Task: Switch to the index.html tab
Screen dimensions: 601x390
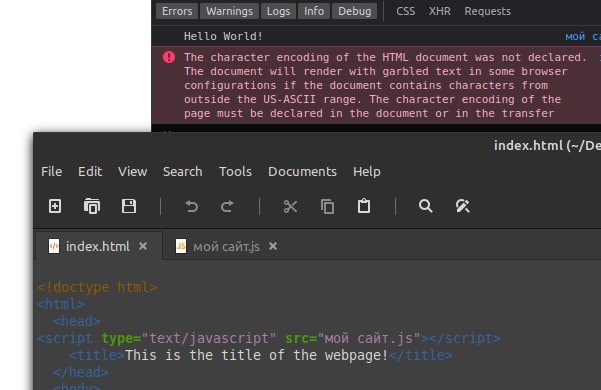Action: [x=98, y=246]
